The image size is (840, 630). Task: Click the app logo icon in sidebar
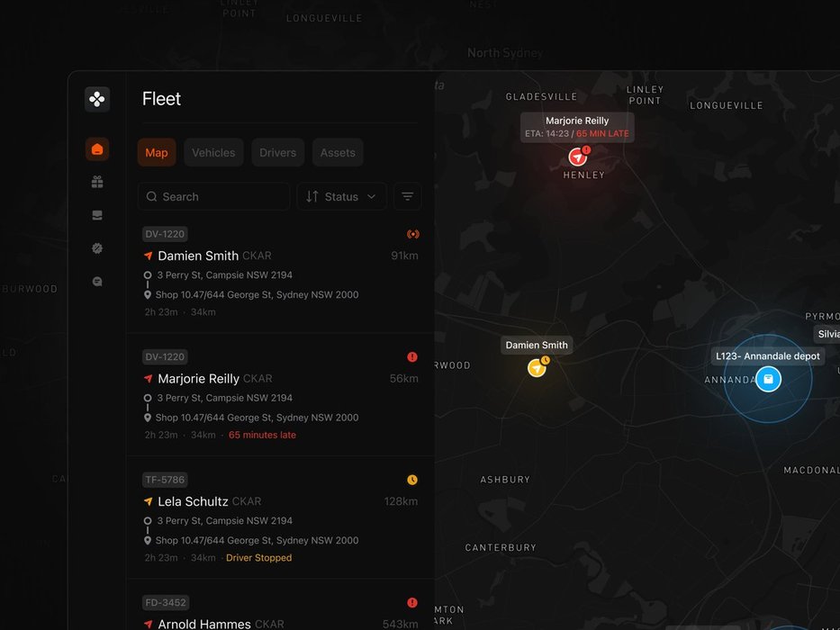[97, 99]
